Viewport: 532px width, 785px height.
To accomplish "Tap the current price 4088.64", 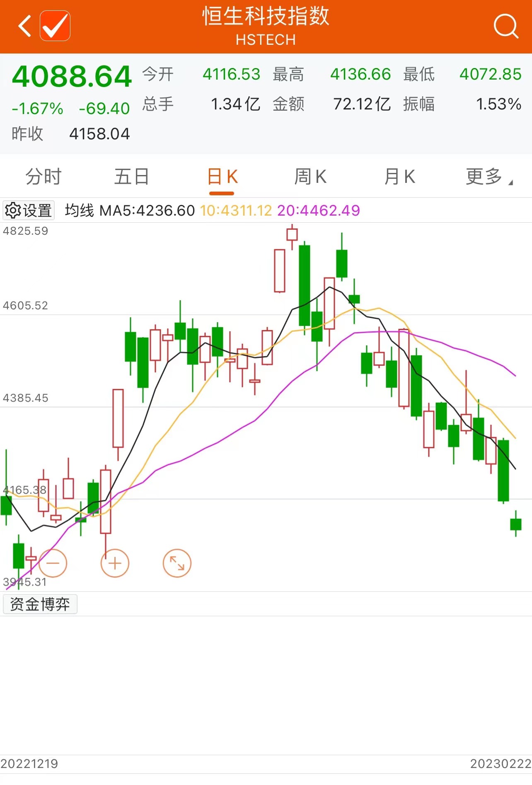I will coord(72,77).
